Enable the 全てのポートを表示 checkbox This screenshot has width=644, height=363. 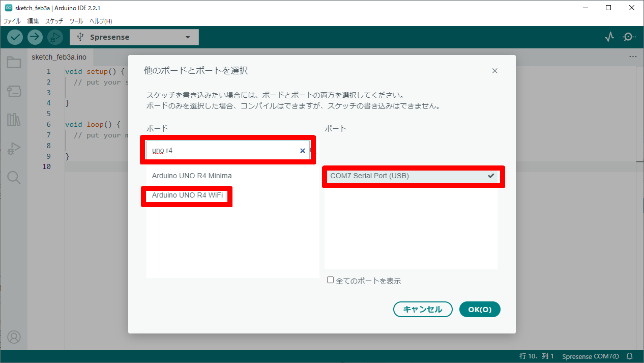coord(331,280)
